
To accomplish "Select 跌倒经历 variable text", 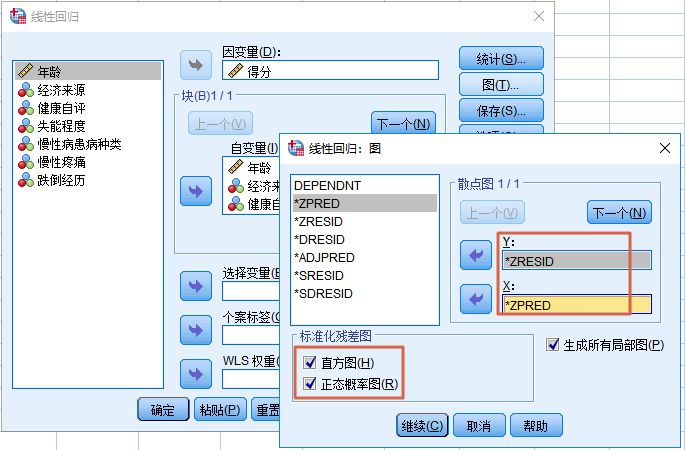I will click(61, 180).
